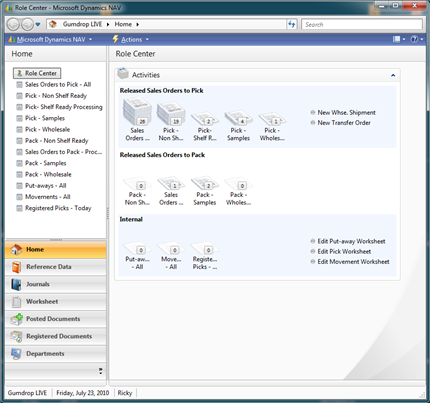Select Pack - Wholesale in navigation tree
Viewport: 430px width, 403px height.
click(x=48, y=175)
